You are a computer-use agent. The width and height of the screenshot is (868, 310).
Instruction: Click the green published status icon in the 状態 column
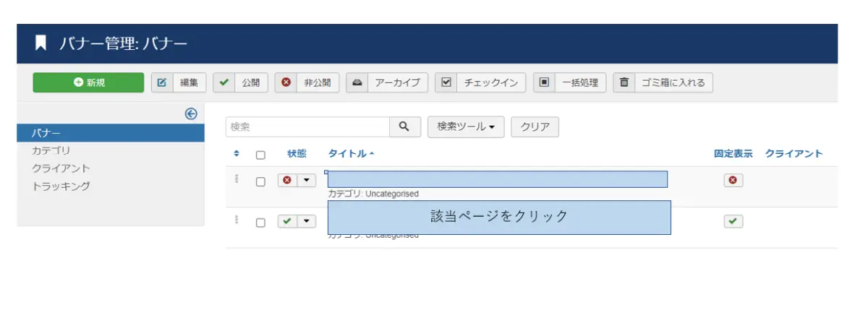(x=287, y=221)
